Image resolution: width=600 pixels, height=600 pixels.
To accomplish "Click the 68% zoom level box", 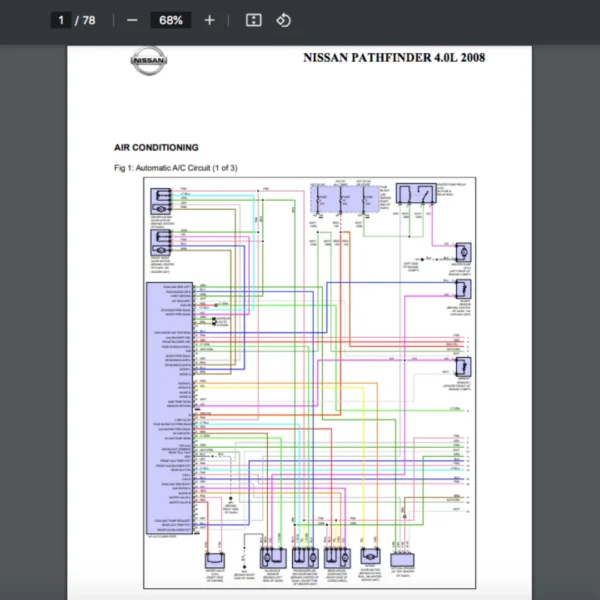I will click(170, 20).
